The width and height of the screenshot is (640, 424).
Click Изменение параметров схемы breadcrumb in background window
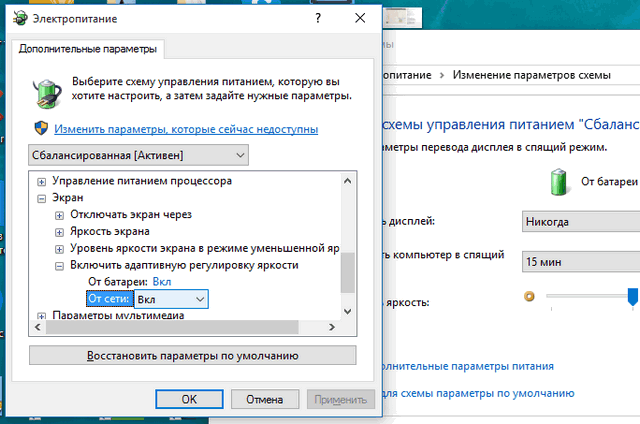pos(531,75)
